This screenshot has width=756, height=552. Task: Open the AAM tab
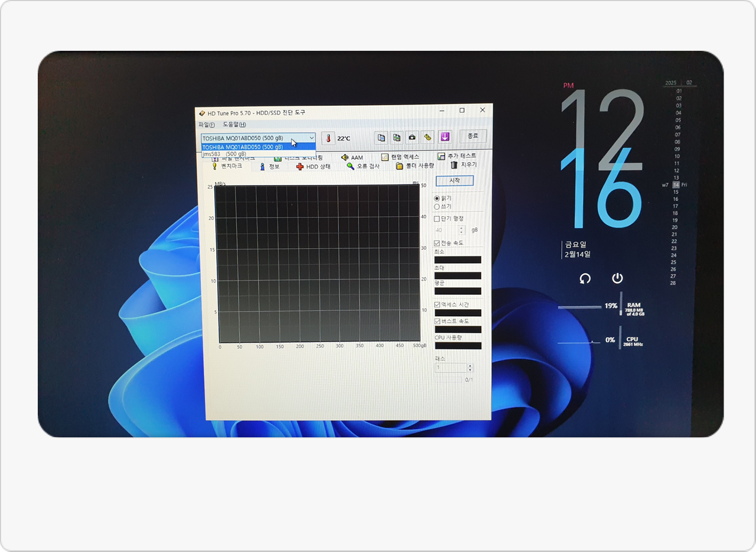click(352, 158)
